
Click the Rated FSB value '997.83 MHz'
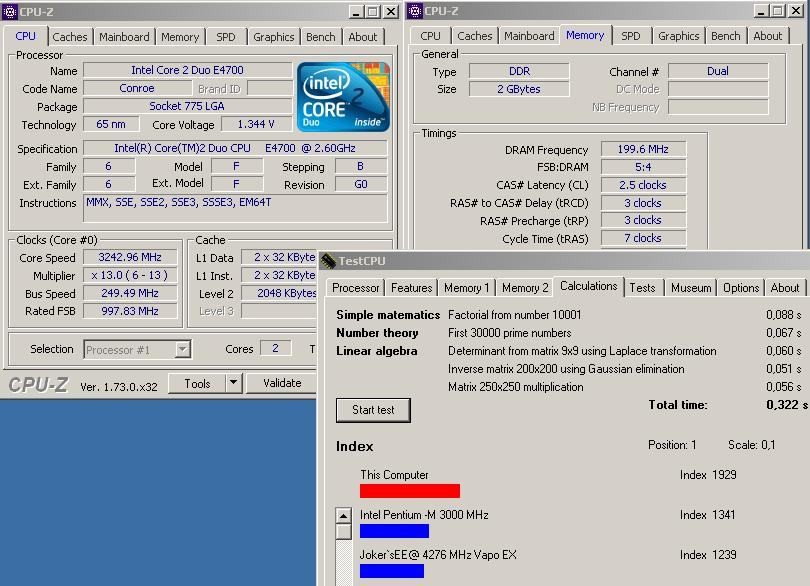coord(130,311)
